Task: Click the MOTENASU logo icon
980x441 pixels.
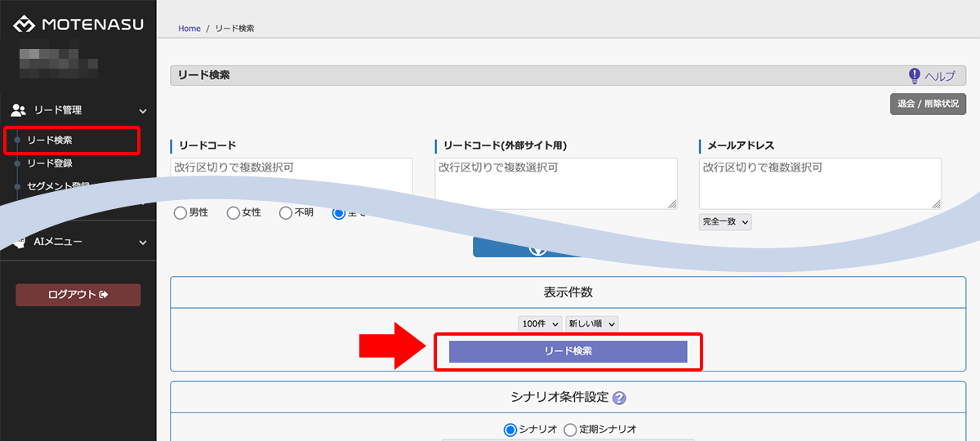Action: 26,24
